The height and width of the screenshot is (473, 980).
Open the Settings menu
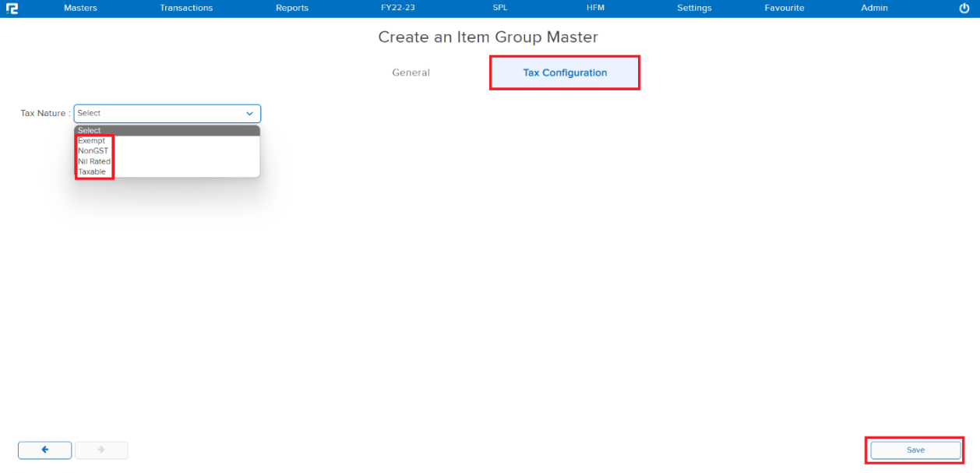694,8
